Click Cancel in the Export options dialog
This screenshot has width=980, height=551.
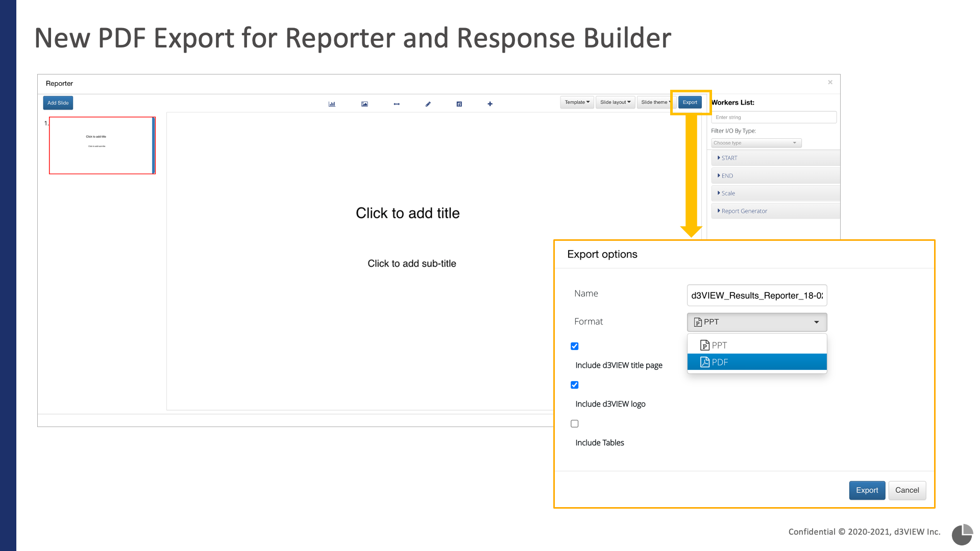pos(907,490)
